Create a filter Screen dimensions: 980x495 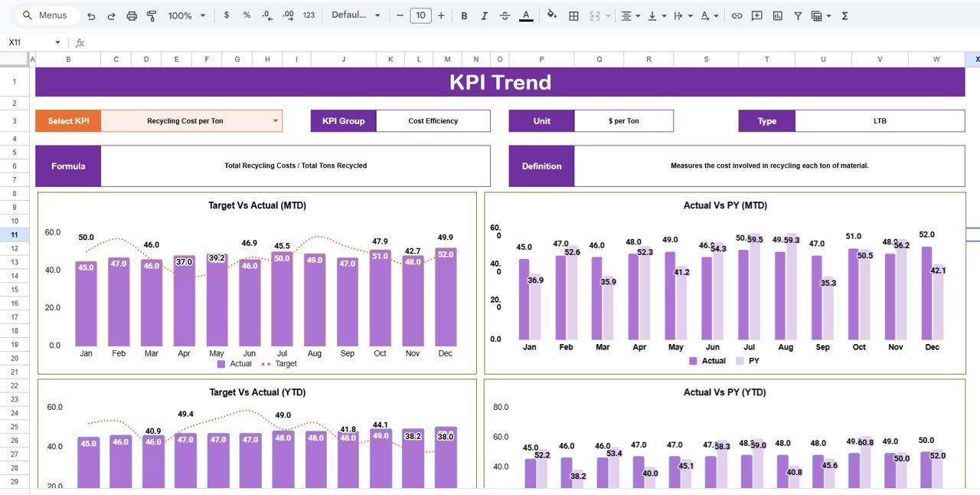(798, 15)
